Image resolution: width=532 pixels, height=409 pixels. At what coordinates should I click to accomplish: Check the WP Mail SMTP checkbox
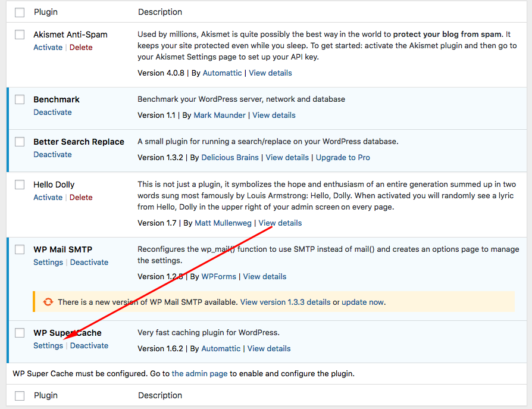coord(20,249)
